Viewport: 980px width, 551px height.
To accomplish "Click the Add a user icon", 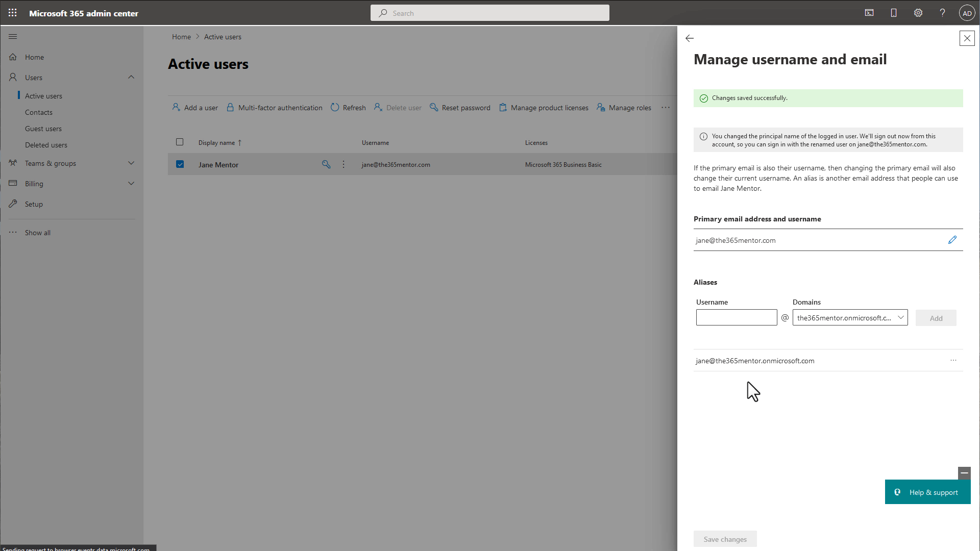I will [176, 107].
